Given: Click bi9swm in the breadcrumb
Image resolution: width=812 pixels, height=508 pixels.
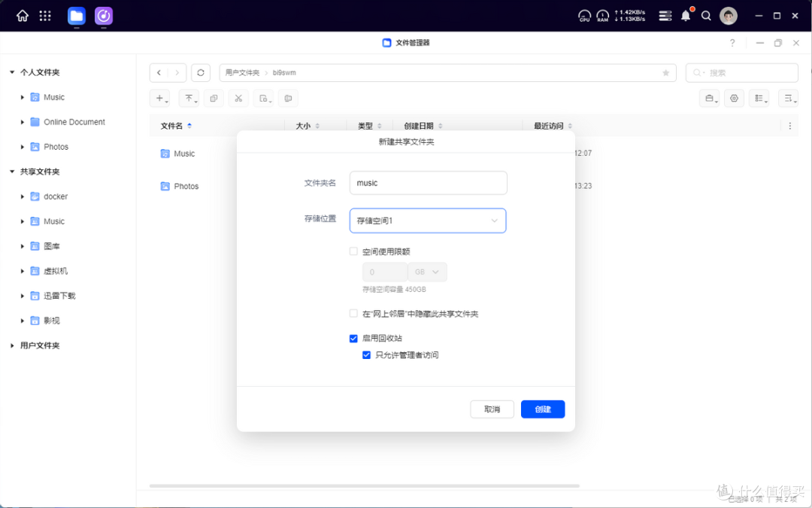Looking at the screenshot, I should click(284, 72).
